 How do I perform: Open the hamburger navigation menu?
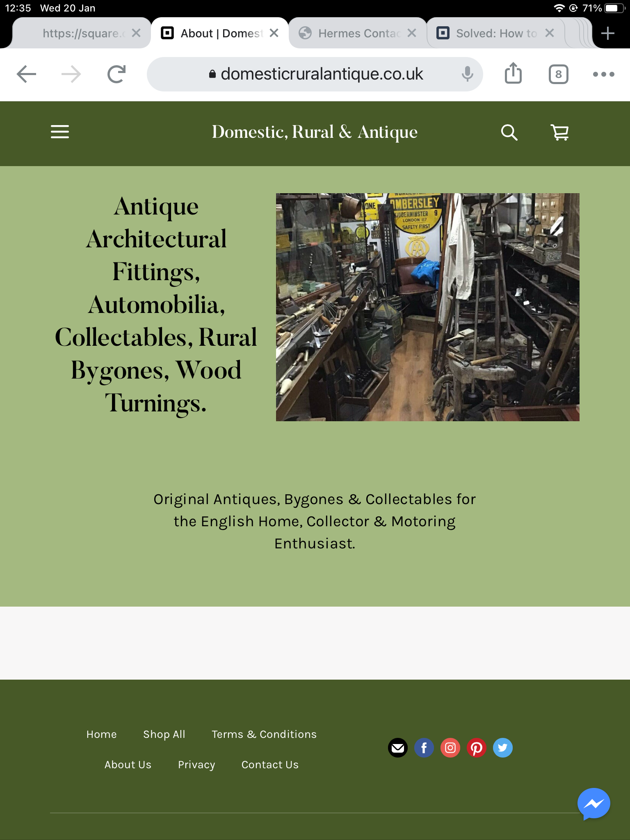tap(60, 132)
